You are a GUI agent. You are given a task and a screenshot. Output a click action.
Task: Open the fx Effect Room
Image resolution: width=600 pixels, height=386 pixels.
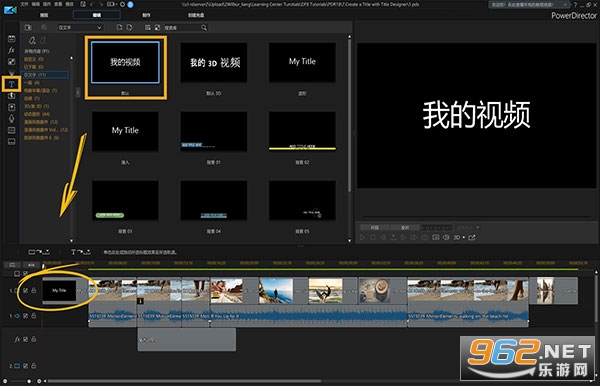point(11,50)
